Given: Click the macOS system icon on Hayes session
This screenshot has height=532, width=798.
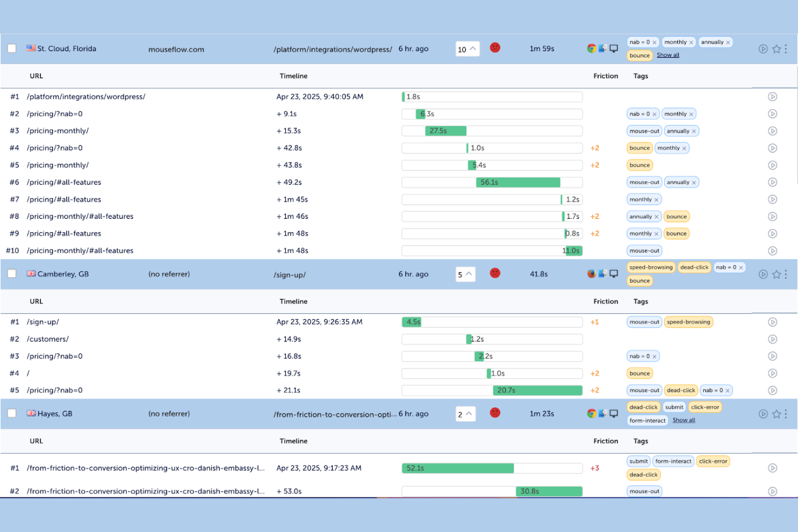Looking at the screenshot, I should click(602, 413).
